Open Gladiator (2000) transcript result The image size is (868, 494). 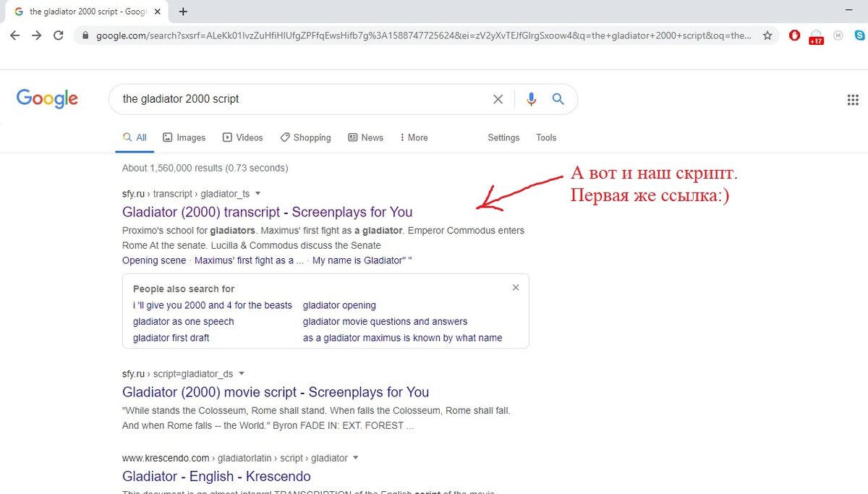[267, 212]
